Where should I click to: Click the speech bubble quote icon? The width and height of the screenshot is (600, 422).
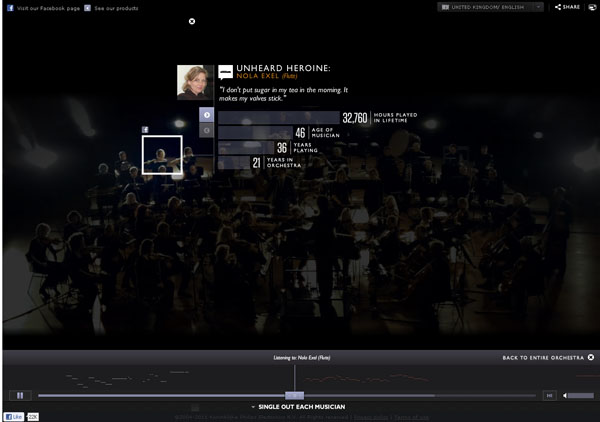(x=225, y=72)
